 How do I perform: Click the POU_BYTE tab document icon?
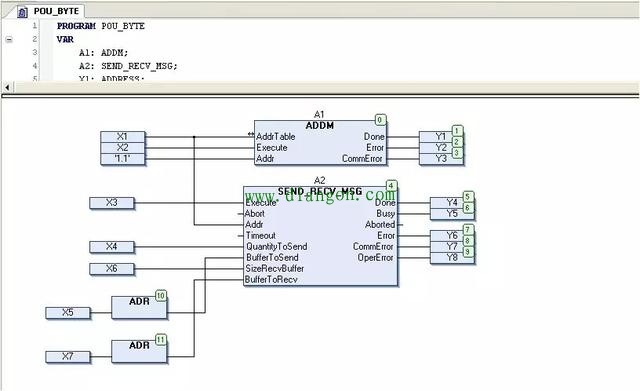pos(22,12)
